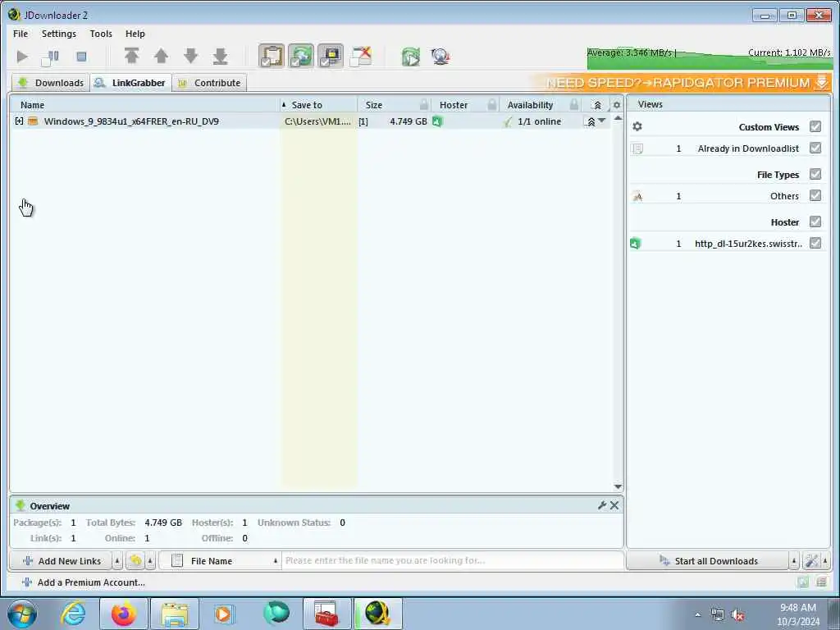840x630 pixels.
Task: Click the scroll down arrow of link list
Action: point(618,487)
